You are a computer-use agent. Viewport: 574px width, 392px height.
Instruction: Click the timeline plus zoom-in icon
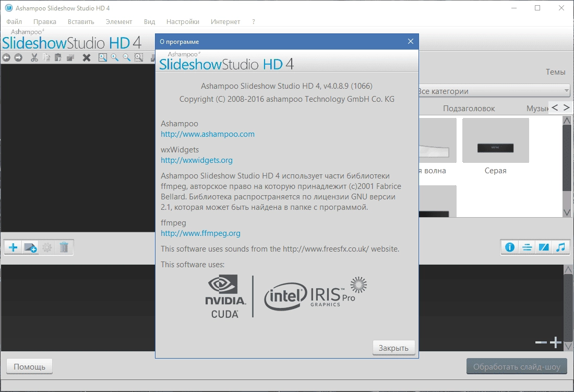(556, 342)
